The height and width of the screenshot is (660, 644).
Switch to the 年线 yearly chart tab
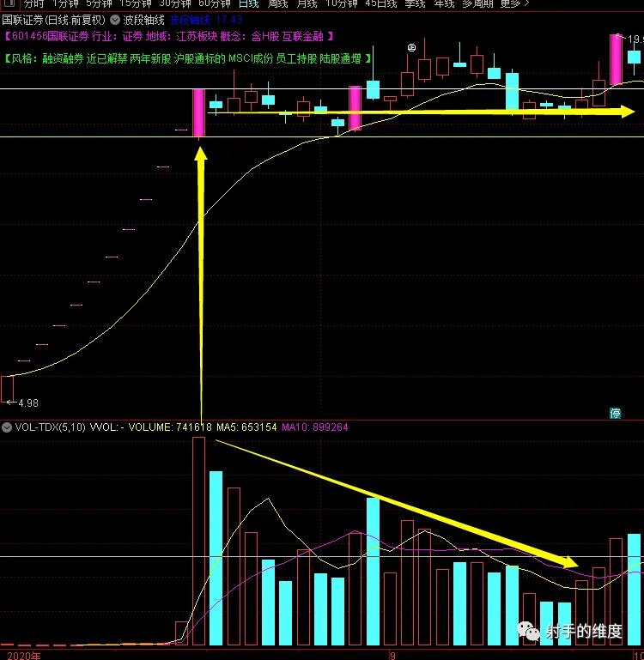[444, 3]
